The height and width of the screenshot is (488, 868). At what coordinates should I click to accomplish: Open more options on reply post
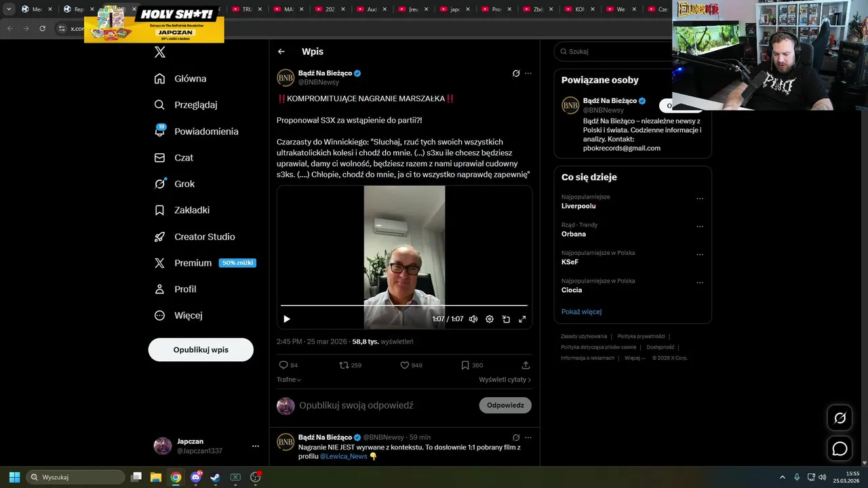528,438
